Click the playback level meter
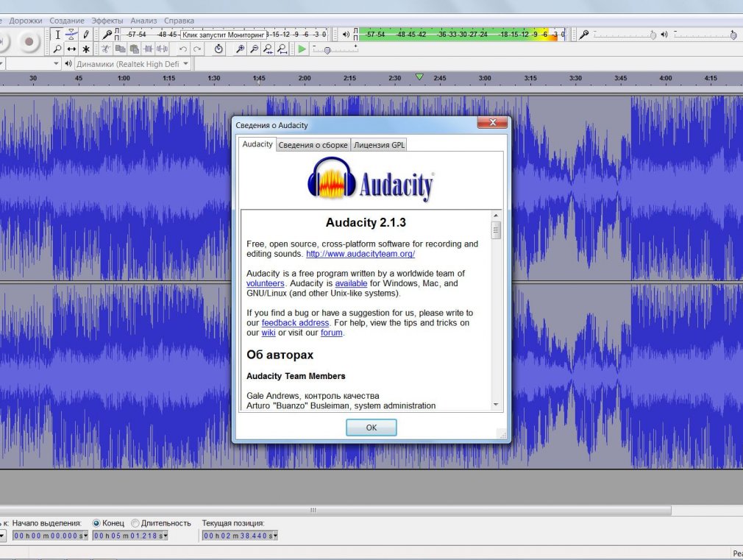The width and height of the screenshot is (743, 560). 462,34
